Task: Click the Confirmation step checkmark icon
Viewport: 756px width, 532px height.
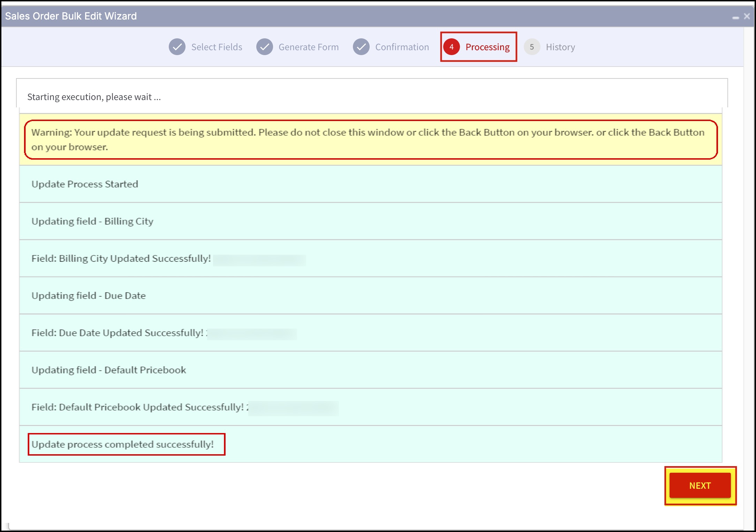Action: (361, 47)
